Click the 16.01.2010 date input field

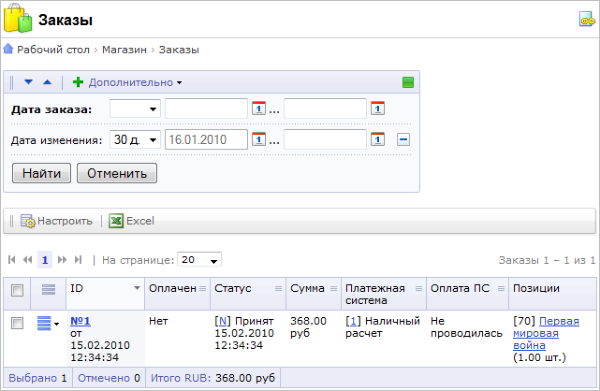[206, 140]
